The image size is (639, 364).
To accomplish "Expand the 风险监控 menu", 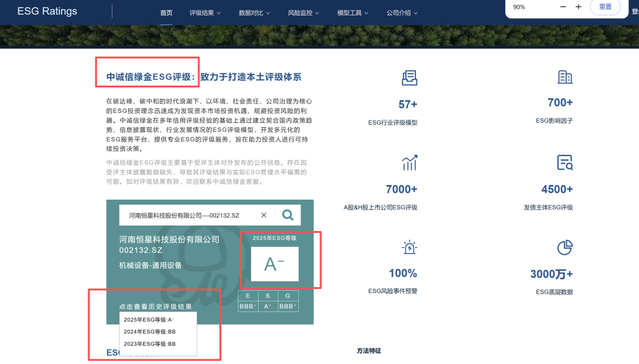I will 304,13.
